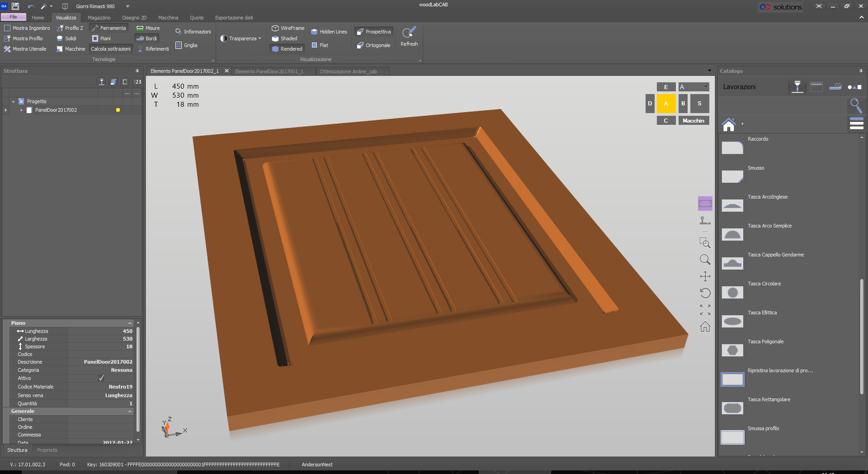Collapse the Generale properties section
Image resolution: width=868 pixels, height=474 pixels.
tap(130, 412)
